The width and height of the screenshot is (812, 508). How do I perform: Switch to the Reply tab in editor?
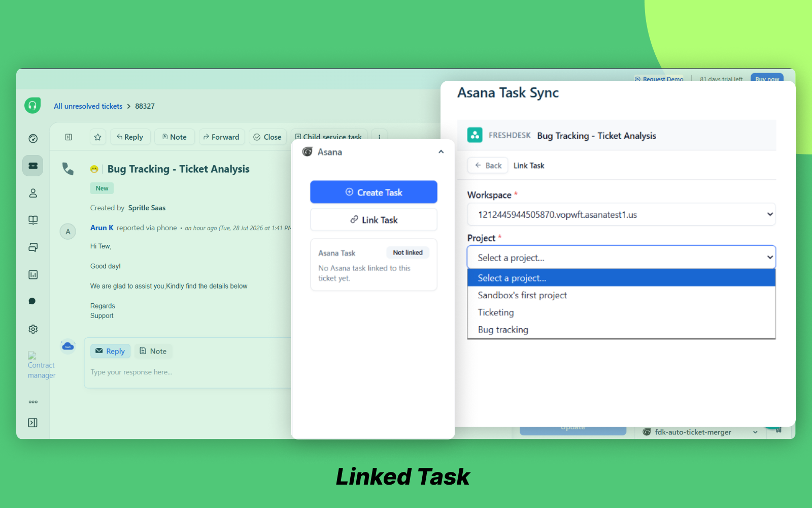coord(110,351)
